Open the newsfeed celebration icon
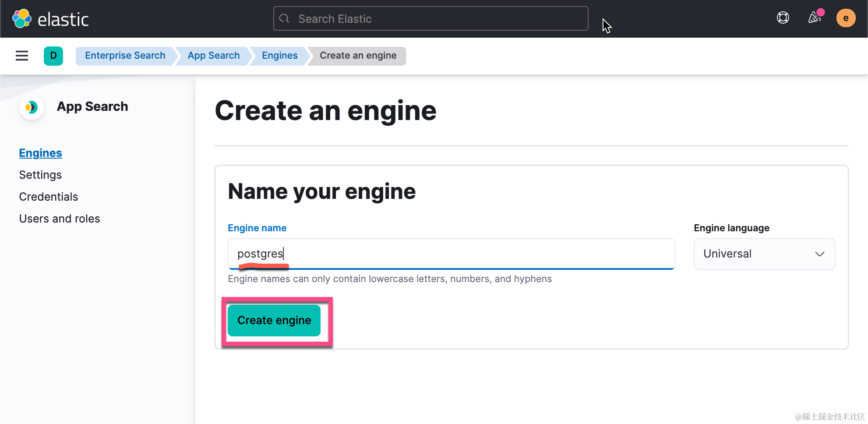868x424 pixels. click(814, 18)
